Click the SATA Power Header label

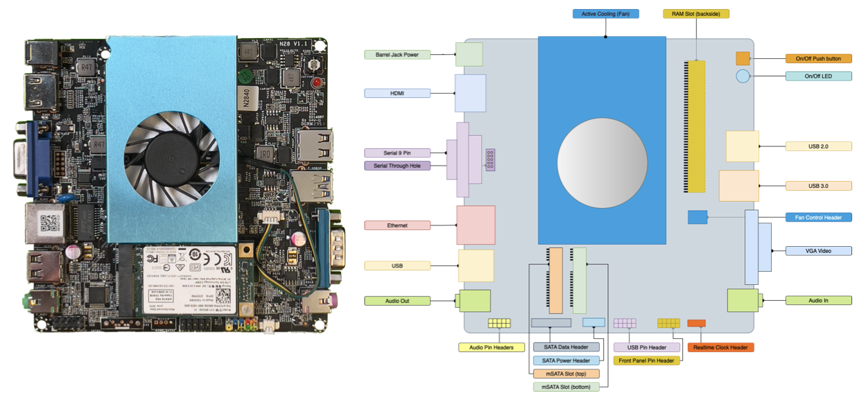[x=566, y=360]
